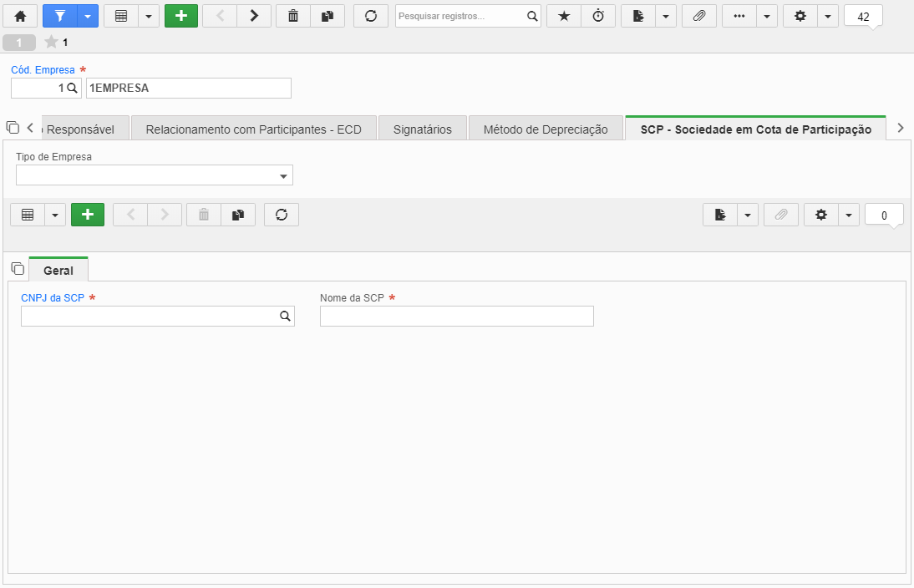914x588 pixels.
Task: Refresh records with top reload icon
Action: pos(371,17)
